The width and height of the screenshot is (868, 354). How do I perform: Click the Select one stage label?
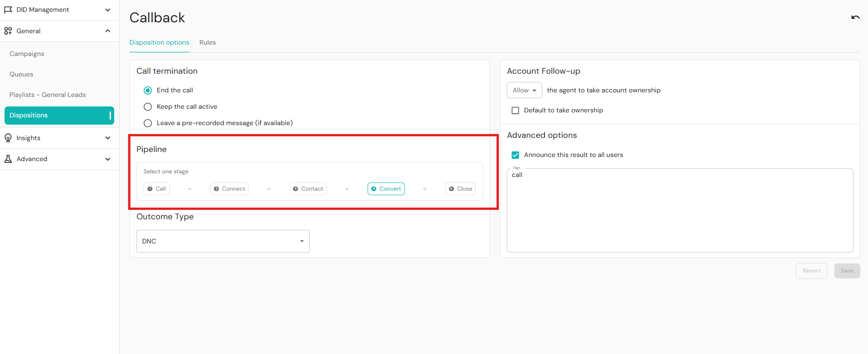[166, 172]
